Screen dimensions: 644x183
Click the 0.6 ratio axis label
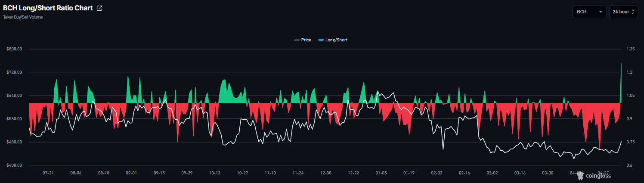629,165
